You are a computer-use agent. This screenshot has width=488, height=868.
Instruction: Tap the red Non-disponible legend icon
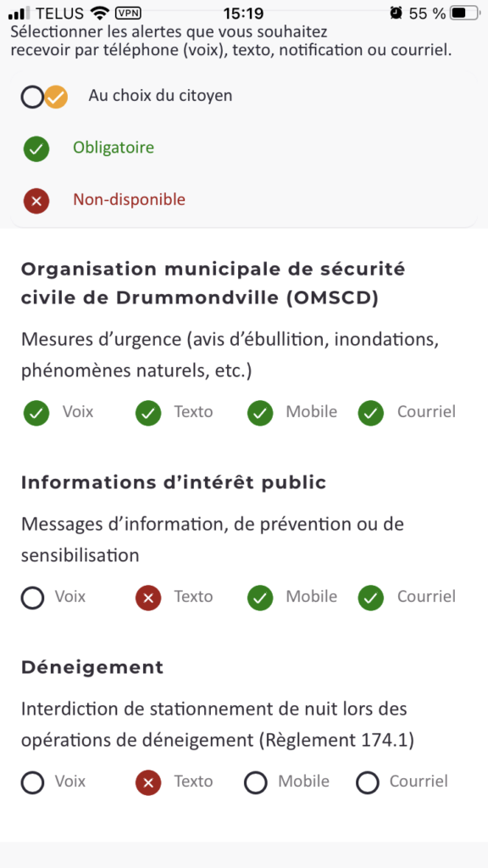pos(36,201)
